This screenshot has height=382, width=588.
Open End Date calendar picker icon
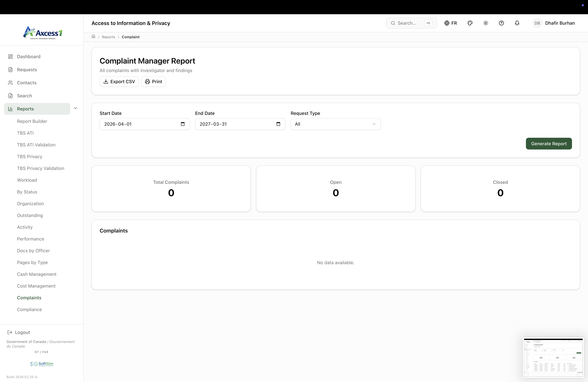tap(278, 124)
